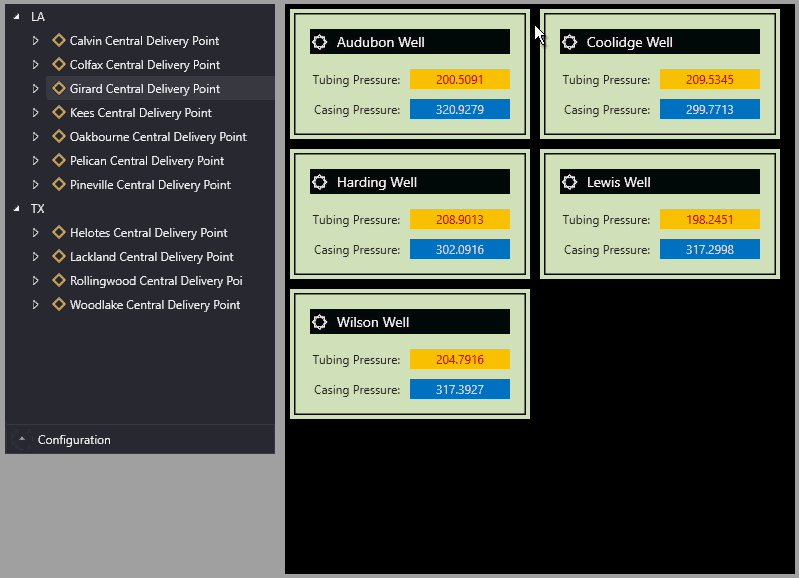This screenshot has height=578, width=799.
Task: Click the Pineville Central Delivery Point diamond icon
Action: (x=59, y=184)
